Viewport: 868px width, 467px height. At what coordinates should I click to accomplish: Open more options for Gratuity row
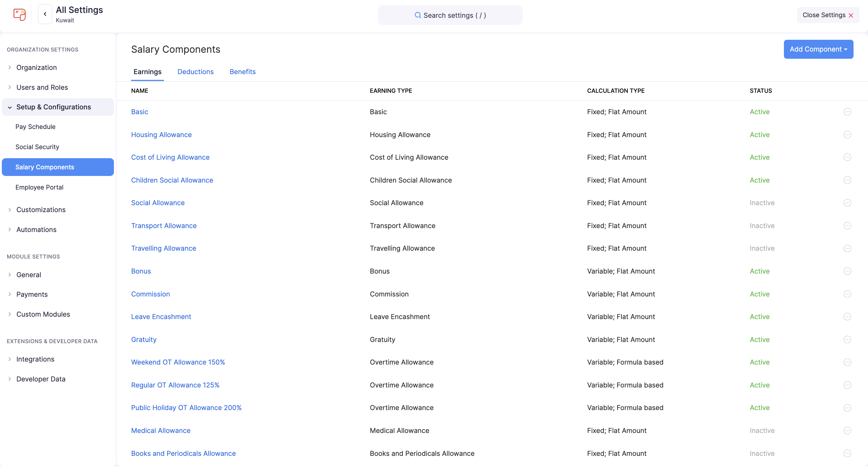click(x=847, y=340)
